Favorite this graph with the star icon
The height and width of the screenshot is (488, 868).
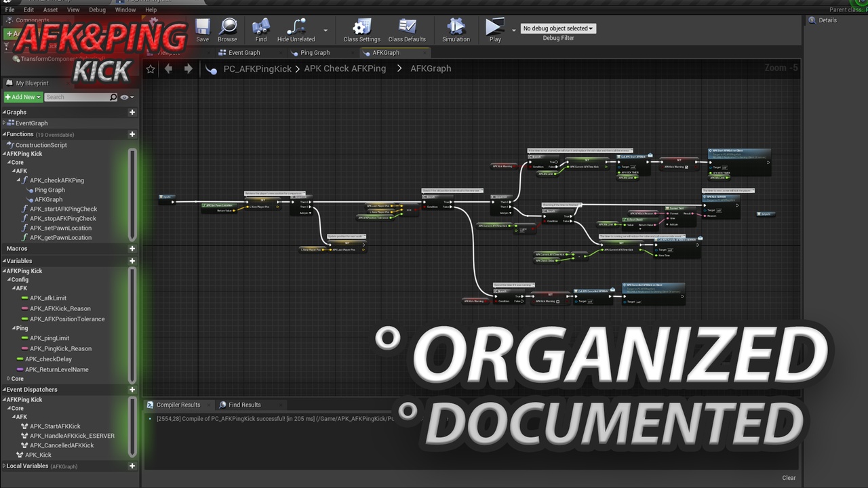[151, 68]
